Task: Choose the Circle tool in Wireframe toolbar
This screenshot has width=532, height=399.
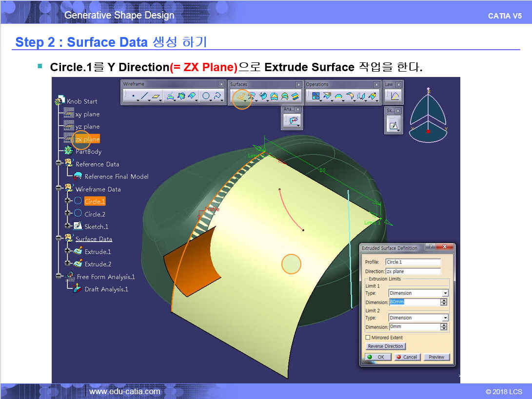Action: tap(206, 96)
